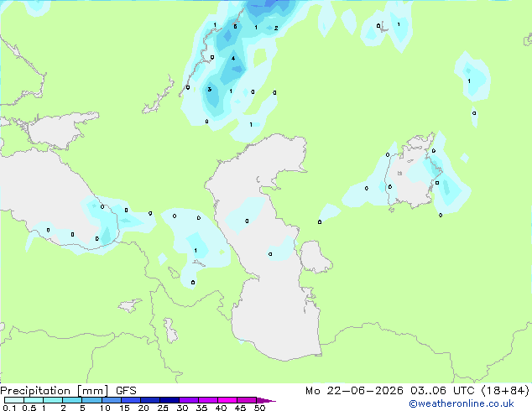This screenshot has height=411, width=532.
Task: Click the '10' legend scale label
Action: pos(105,408)
